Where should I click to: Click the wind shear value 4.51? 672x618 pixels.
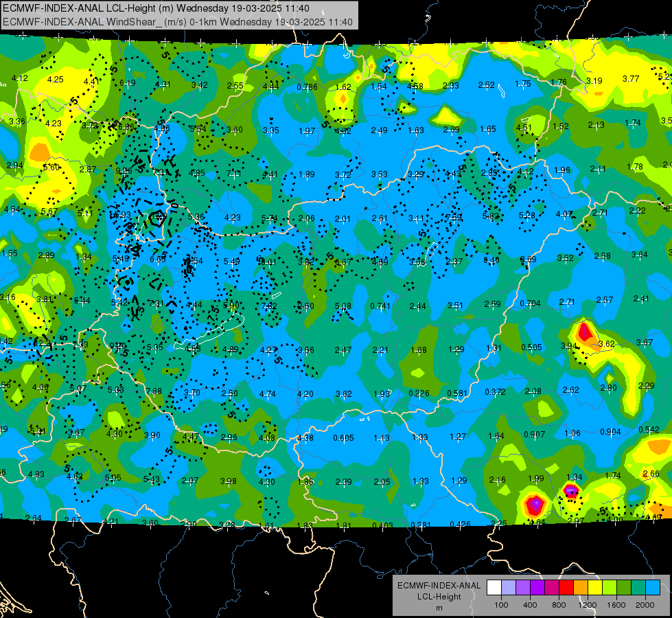coord(524,128)
